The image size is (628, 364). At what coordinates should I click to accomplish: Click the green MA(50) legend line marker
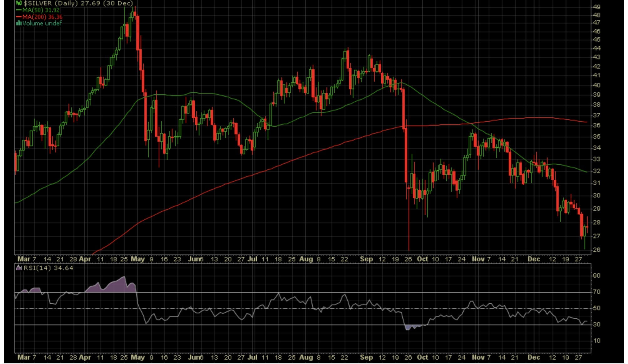tap(18, 10)
